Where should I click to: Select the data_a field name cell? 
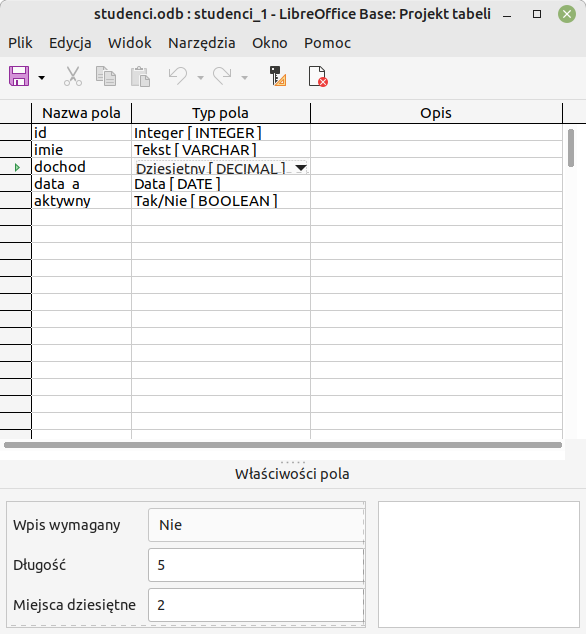pyautogui.click(x=81, y=184)
